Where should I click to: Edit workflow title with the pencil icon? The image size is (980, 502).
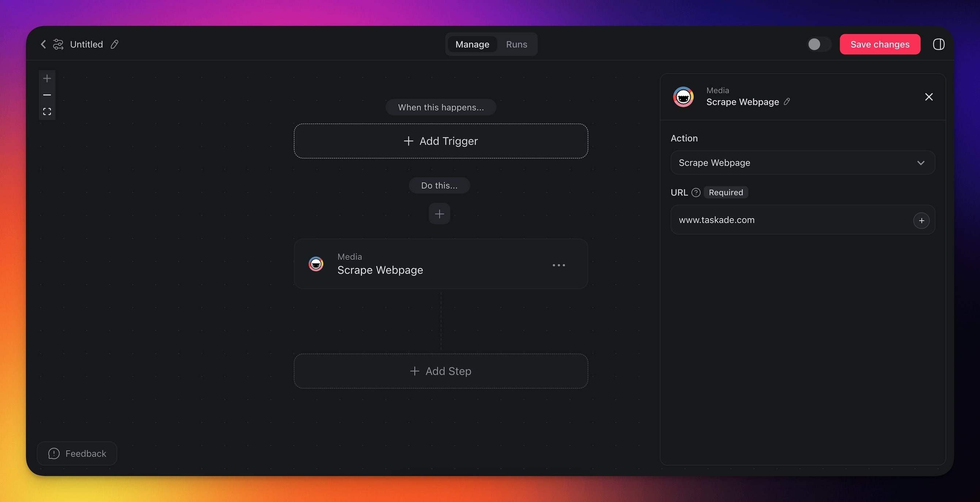coord(115,45)
